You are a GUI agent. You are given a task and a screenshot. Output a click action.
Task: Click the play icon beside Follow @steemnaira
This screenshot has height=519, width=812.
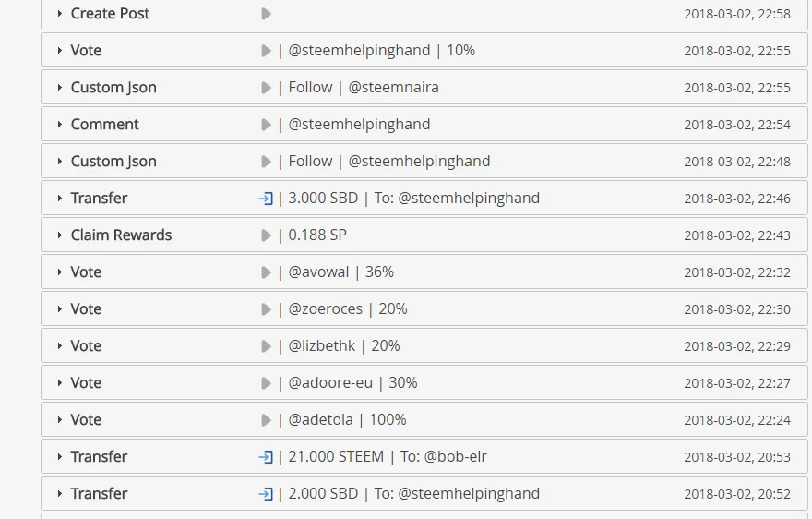pyautogui.click(x=266, y=88)
